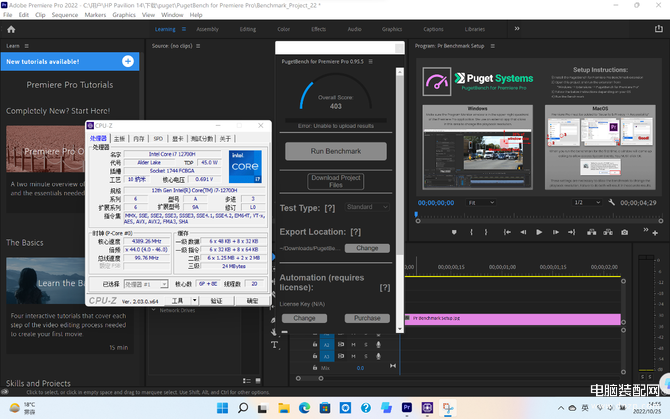Step forward one frame in Program monitor
670x419 pixels.
[555, 232]
